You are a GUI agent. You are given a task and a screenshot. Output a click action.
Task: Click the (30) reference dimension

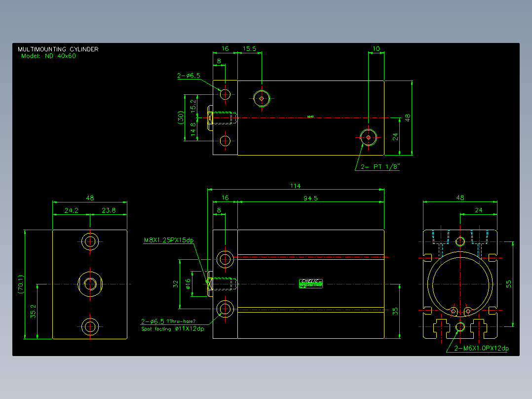[x=181, y=118]
